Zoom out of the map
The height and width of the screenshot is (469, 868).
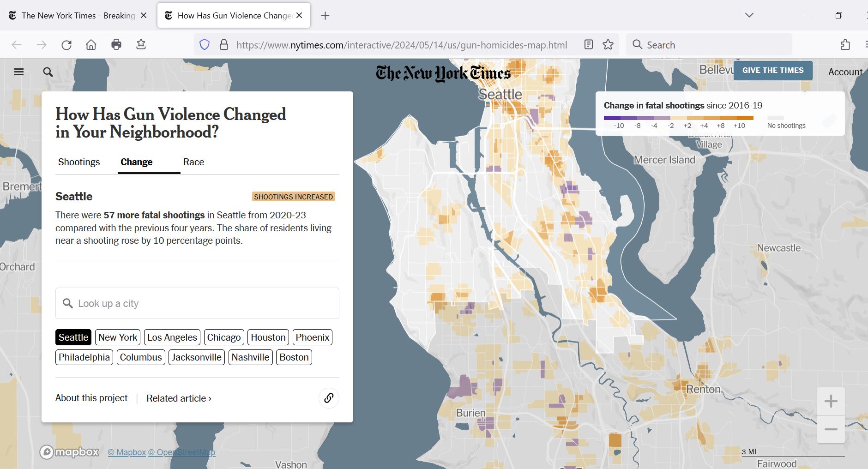(831, 429)
